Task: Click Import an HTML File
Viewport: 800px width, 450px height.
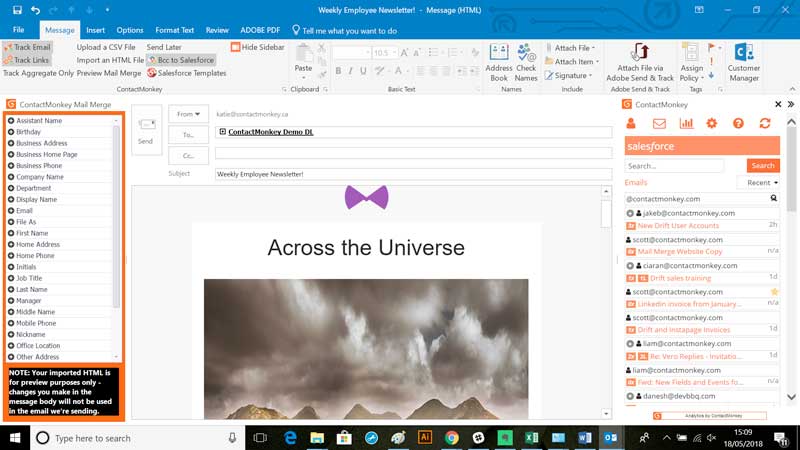Action: (110, 60)
